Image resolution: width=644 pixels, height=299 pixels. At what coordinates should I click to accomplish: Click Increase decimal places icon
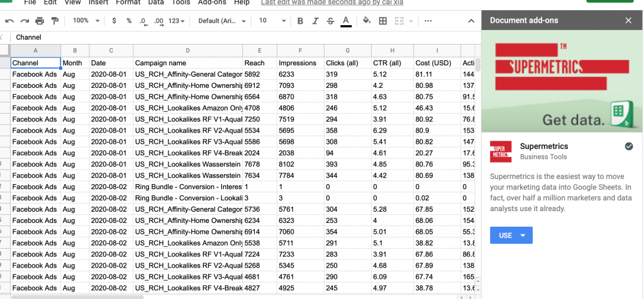click(x=158, y=21)
